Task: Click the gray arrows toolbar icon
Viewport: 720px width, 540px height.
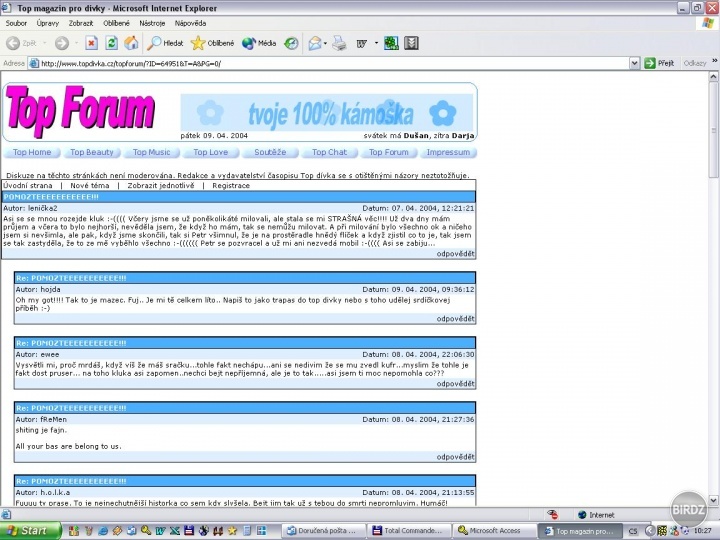Action: point(411,43)
